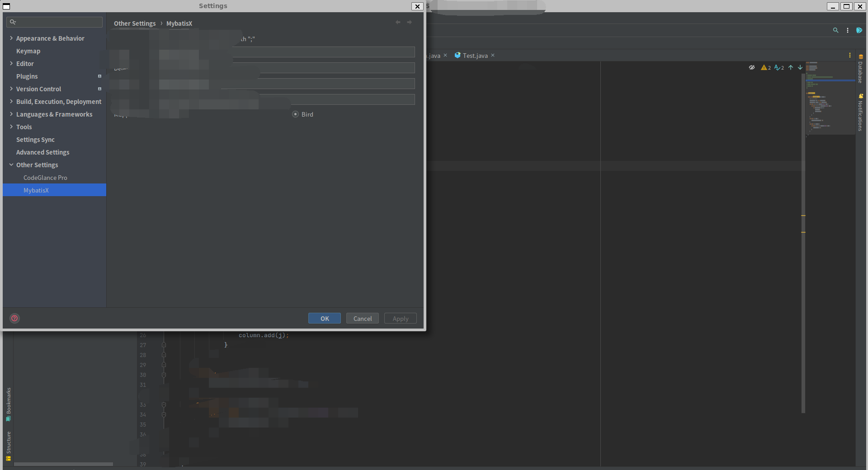The image size is (868, 470).
Task: Open the editor tab options kebab menu
Action: pyautogui.click(x=850, y=55)
